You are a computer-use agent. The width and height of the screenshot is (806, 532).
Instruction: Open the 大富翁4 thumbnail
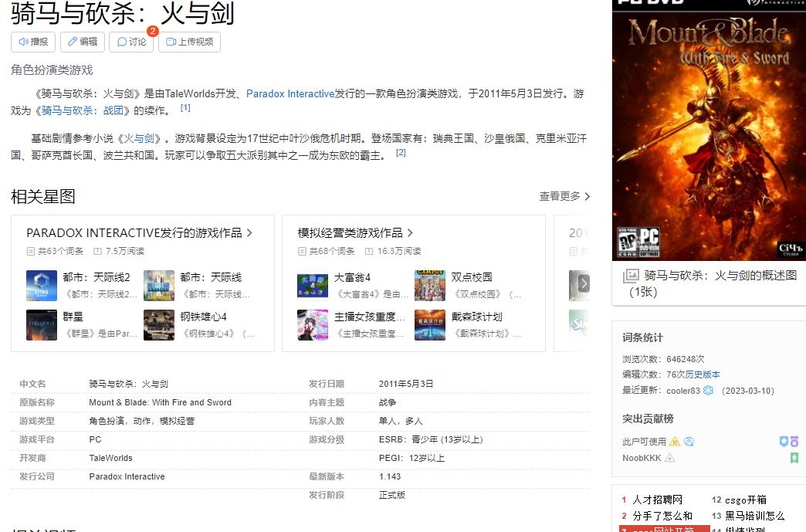[x=313, y=285]
